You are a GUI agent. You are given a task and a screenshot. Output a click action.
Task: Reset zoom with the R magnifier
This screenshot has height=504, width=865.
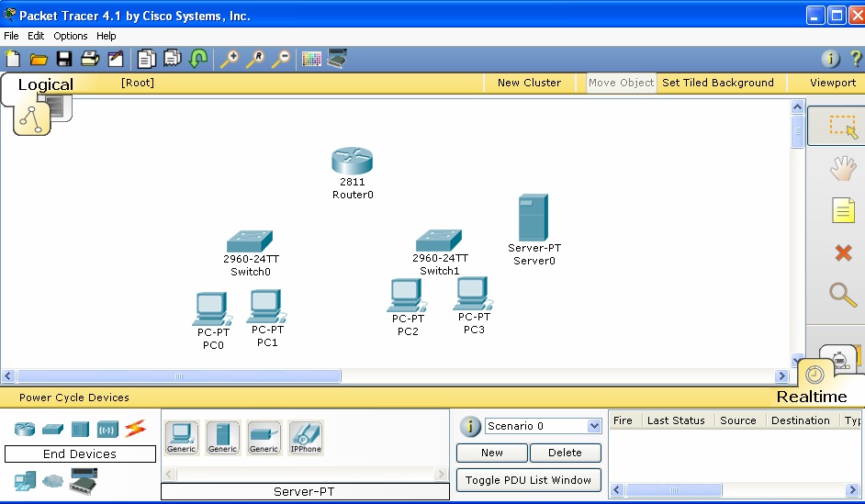pyautogui.click(x=255, y=59)
